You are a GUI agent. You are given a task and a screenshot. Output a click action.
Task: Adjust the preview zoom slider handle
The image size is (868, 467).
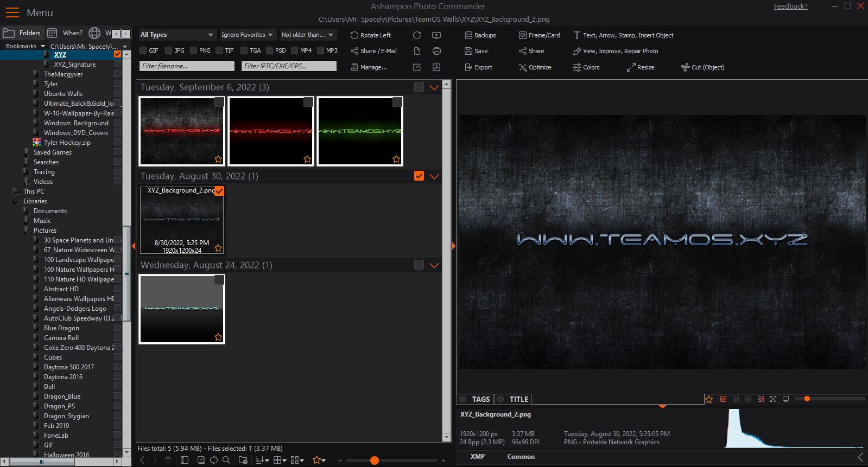(807, 399)
